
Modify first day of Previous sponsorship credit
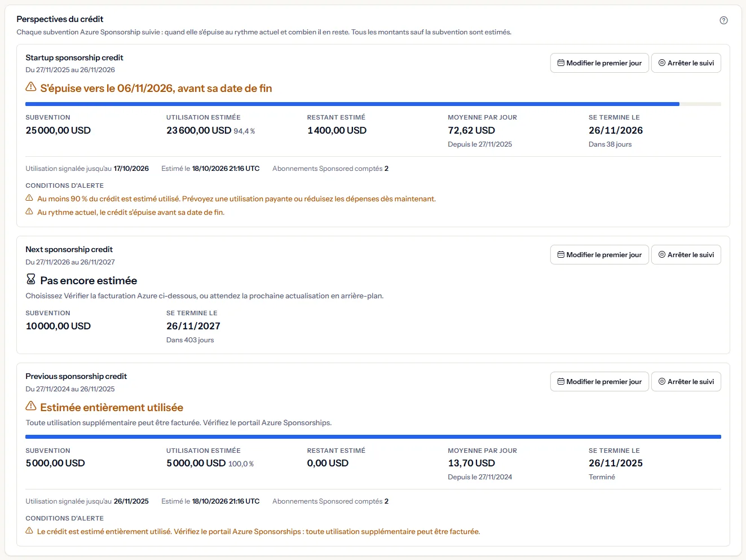[x=599, y=382]
